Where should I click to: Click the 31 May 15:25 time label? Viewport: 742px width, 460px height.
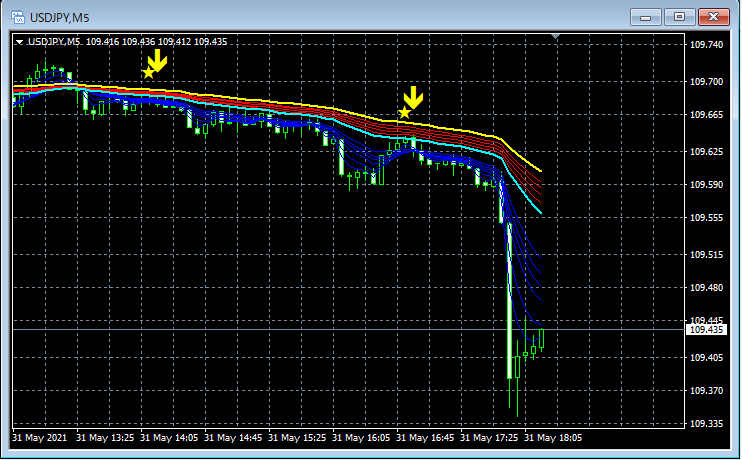pyautogui.click(x=297, y=438)
